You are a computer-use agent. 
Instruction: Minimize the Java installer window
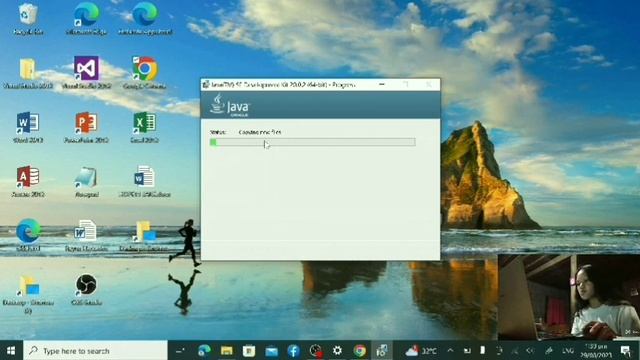coord(382,84)
